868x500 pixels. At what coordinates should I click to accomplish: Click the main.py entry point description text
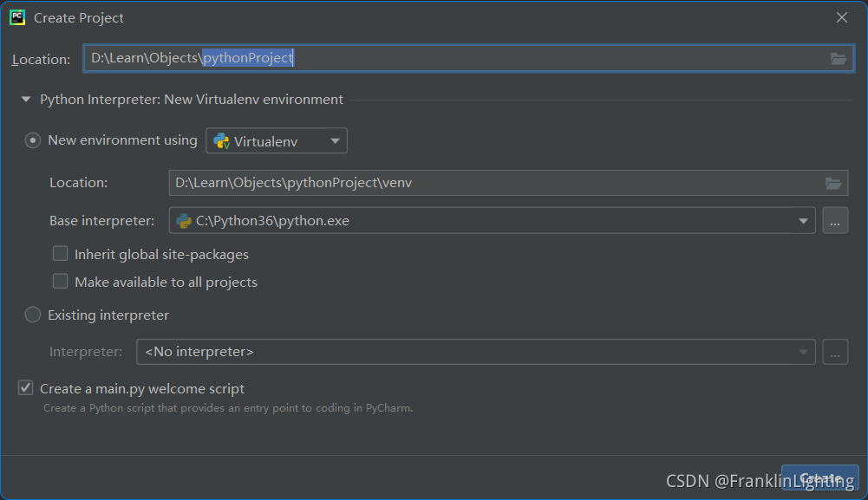[x=228, y=408]
